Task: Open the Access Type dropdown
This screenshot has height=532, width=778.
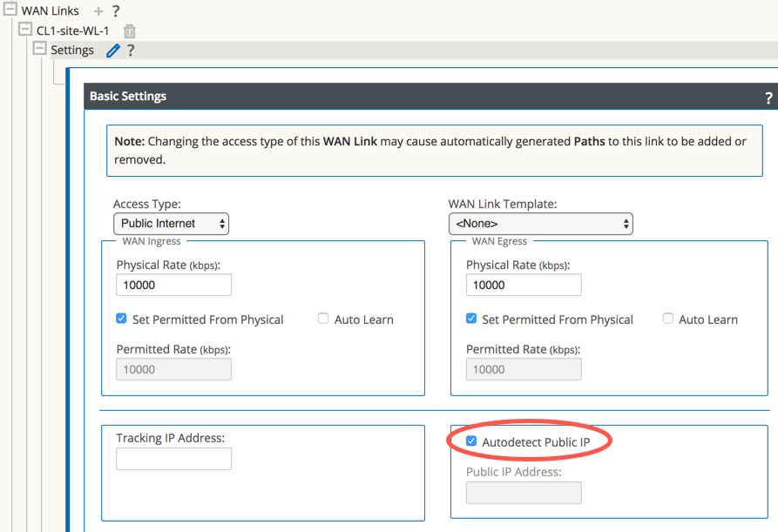Action: tap(171, 224)
